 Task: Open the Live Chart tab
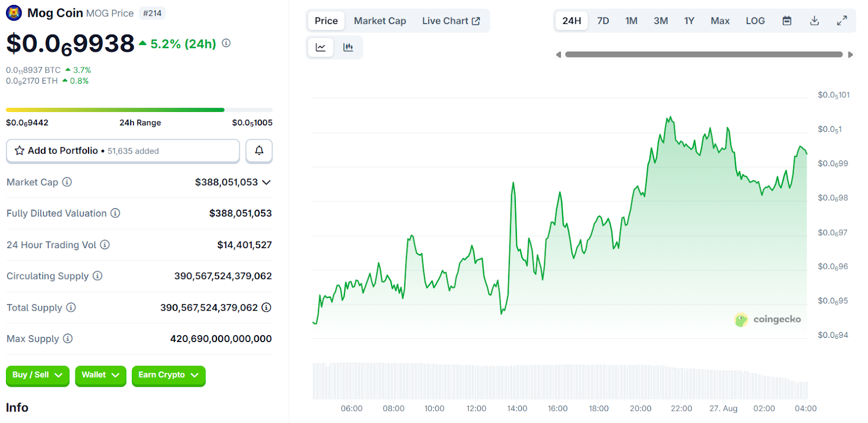451,21
